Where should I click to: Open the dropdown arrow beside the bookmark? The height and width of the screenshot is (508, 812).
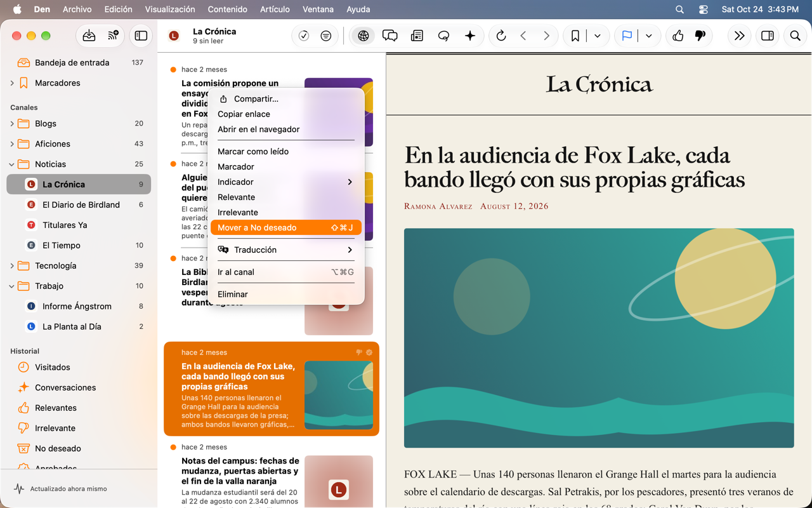pos(598,36)
